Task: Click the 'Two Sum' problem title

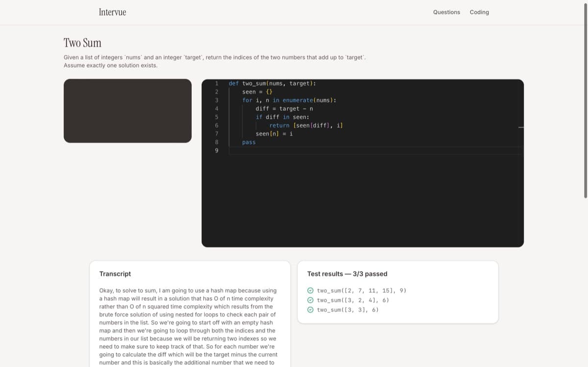Action: (x=82, y=43)
